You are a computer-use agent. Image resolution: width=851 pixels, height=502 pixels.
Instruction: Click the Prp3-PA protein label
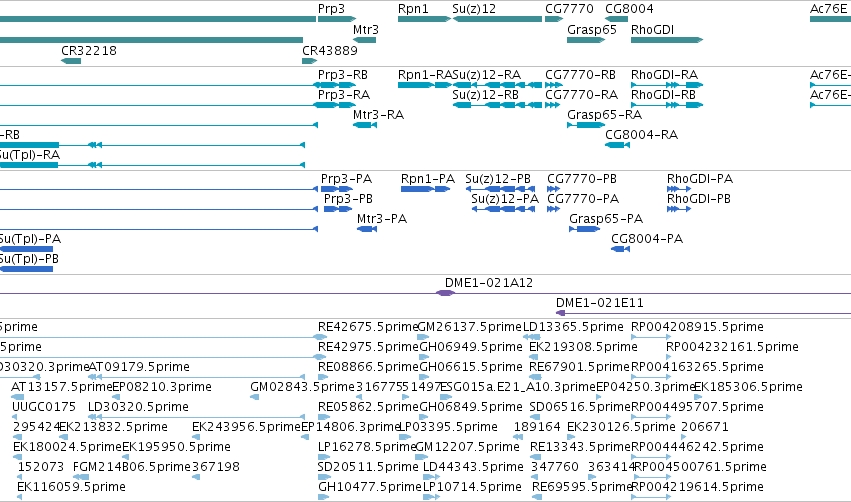point(346,179)
